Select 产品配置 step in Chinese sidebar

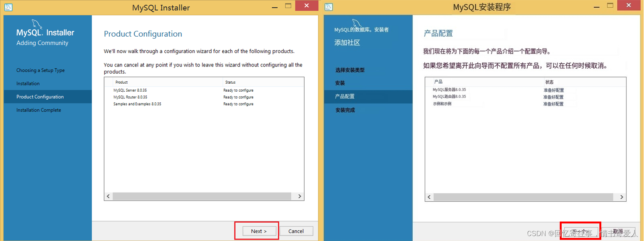[x=368, y=97]
